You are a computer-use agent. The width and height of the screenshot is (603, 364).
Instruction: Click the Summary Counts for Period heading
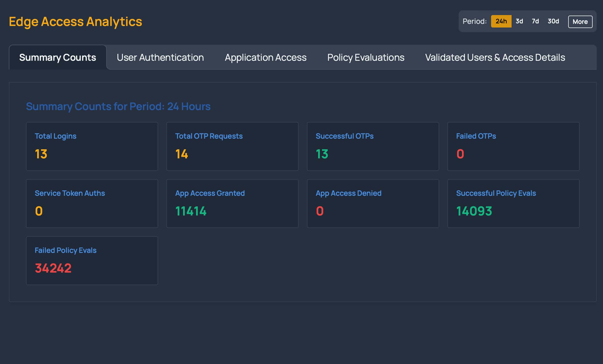pos(118,106)
